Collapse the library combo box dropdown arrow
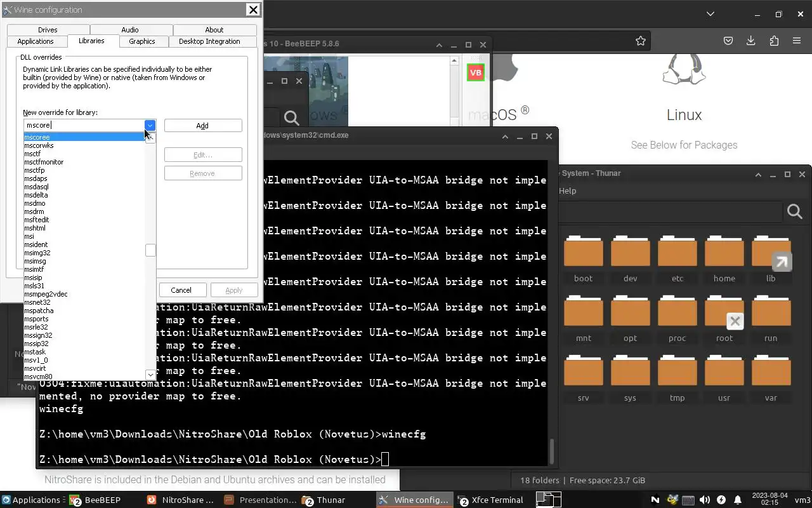Viewport: 812px width, 508px height. [x=150, y=125]
